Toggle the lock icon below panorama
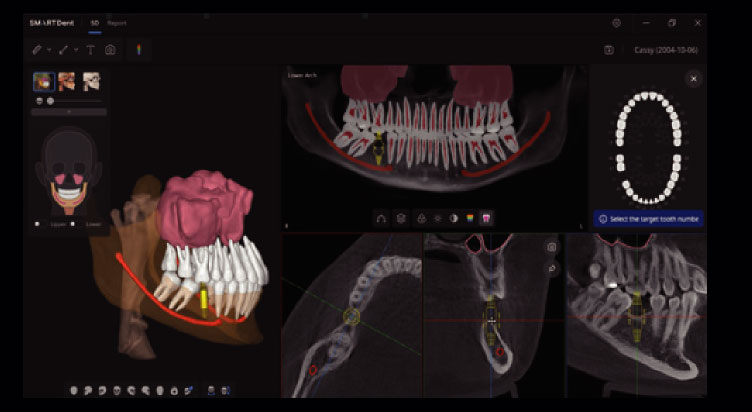The width and height of the screenshot is (752, 412). coord(421,217)
